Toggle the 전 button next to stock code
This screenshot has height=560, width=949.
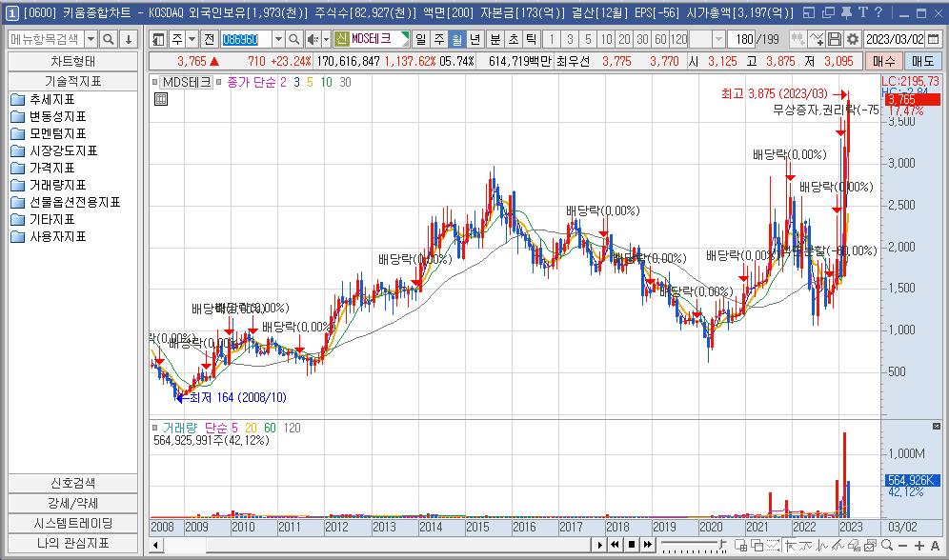209,40
